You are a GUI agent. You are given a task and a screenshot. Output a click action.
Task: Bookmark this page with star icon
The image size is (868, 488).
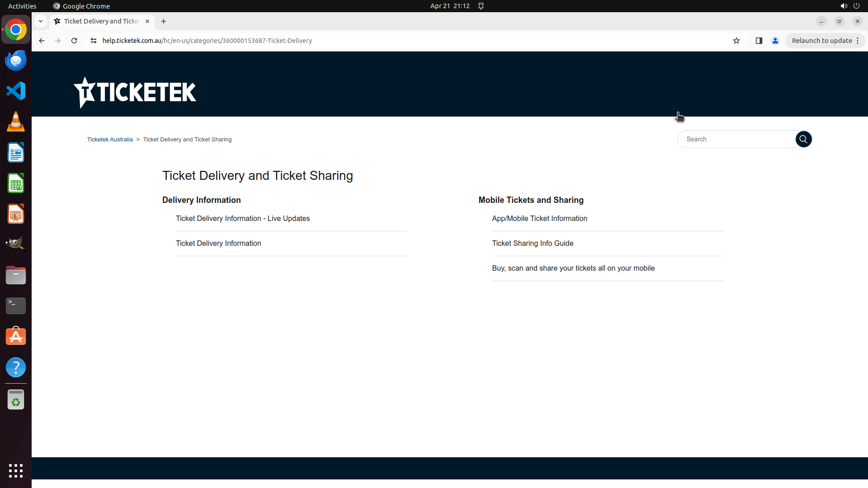click(x=736, y=41)
